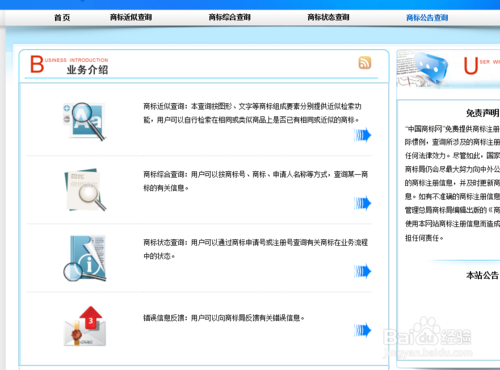
Task: Click the 错误信息反馈 envelope icon
Action: 85,326
